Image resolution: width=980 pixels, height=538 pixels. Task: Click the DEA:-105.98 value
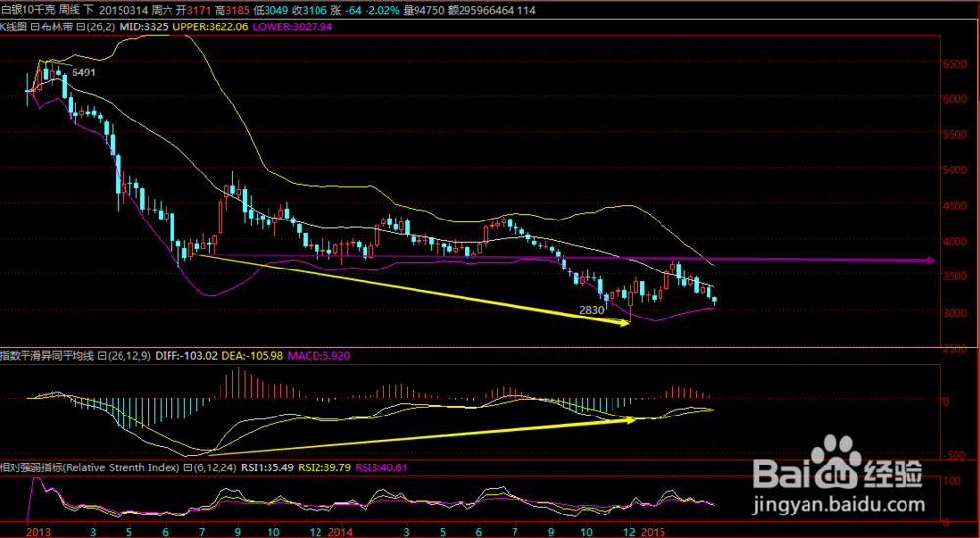point(253,356)
